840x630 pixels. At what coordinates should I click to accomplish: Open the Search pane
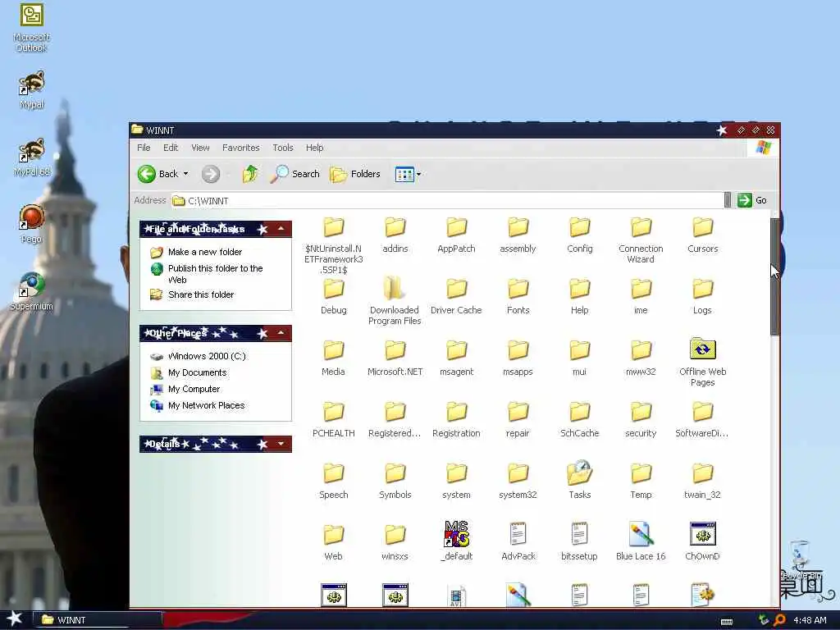tap(294, 174)
